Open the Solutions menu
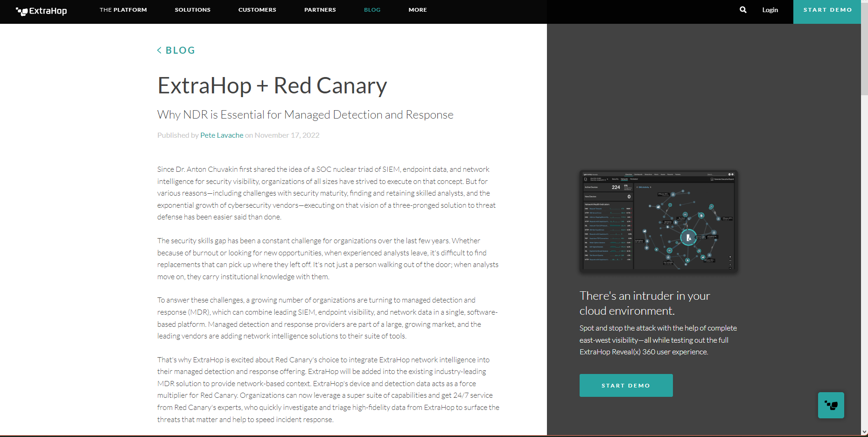This screenshot has width=868, height=437. 193,10
